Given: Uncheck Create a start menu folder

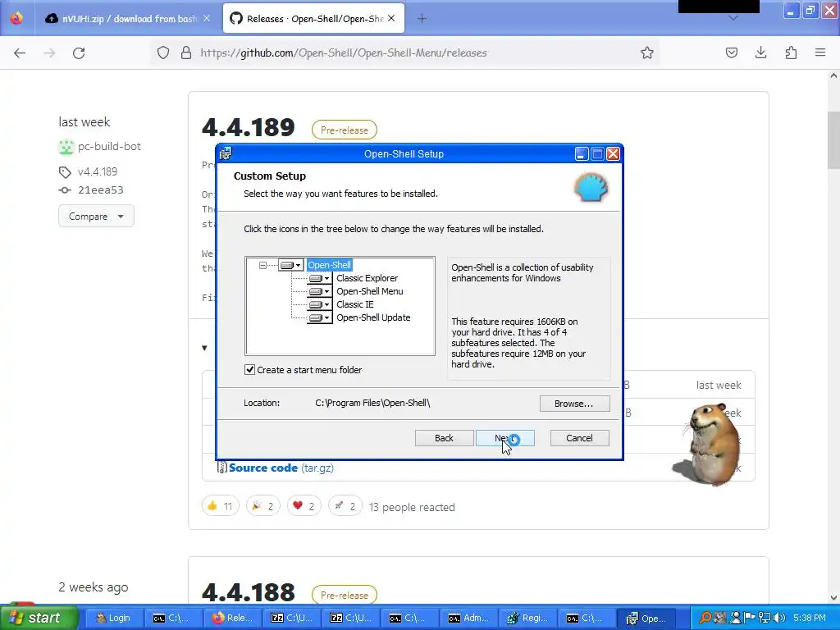Looking at the screenshot, I should coord(249,370).
